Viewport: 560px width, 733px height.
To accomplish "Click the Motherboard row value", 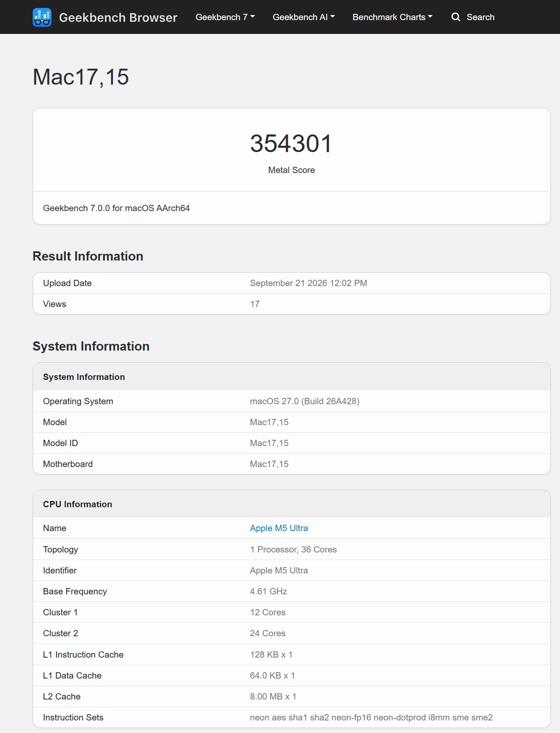I will 269,464.
